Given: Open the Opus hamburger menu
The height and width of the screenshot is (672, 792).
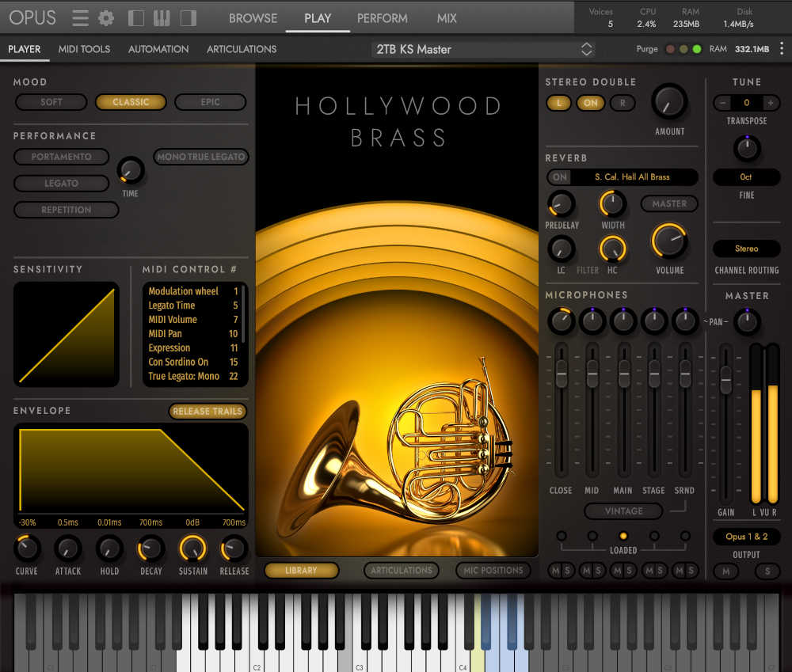Looking at the screenshot, I should coord(80,17).
